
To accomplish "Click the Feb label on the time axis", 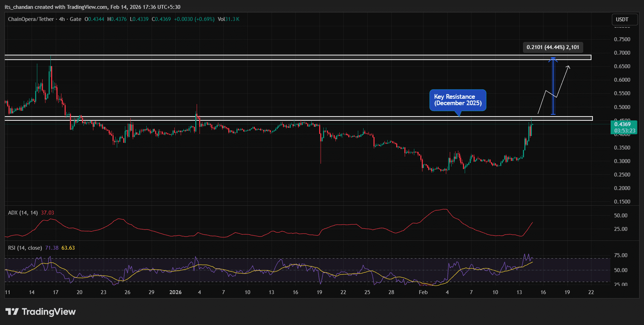I will pyautogui.click(x=423, y=292).
